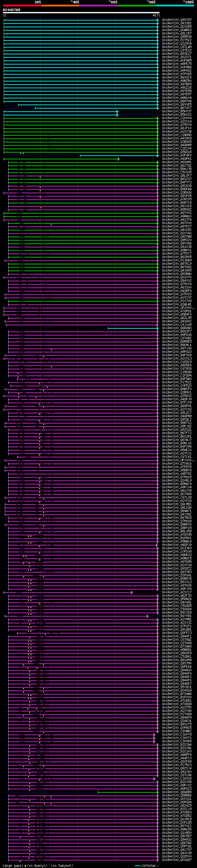Click on UniRef100_A5AEI0 text
The image size is (197, 868).
[176, 450]
